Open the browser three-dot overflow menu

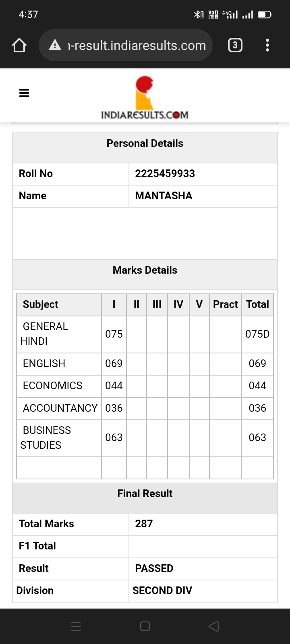[x=267, y=45]
